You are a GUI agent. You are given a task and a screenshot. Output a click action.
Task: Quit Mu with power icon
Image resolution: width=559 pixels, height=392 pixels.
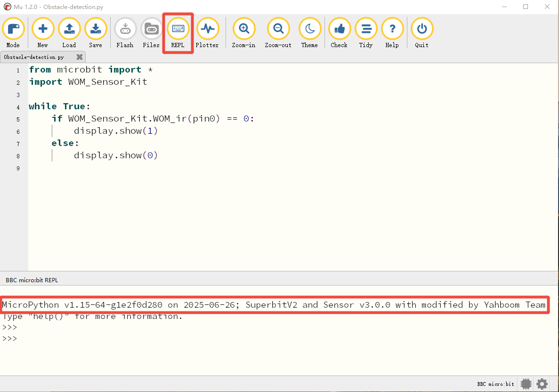point(422,33)
